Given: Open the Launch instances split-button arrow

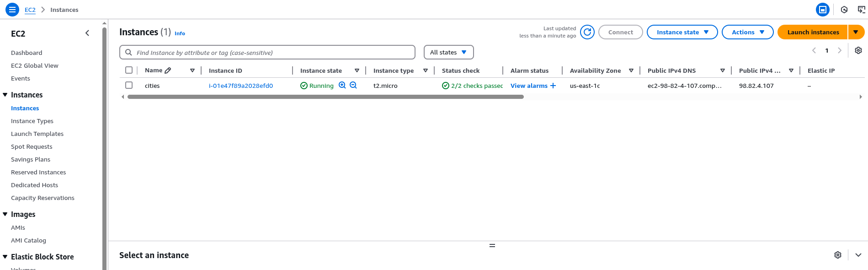Looking at the screenshot, I should (x=856, y=32).
